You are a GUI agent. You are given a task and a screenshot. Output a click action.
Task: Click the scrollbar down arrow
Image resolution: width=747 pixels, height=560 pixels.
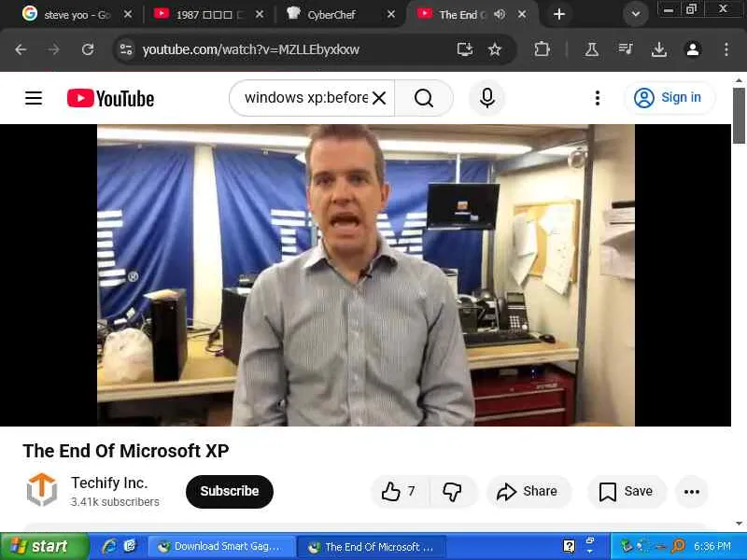[x=739, y=524]
